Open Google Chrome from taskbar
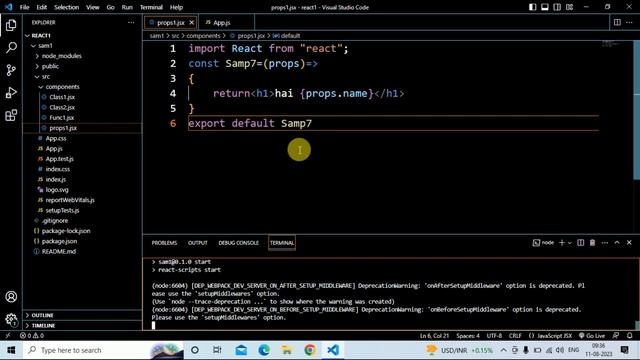This screenshot has width=640, height=360. coord(310,350)
